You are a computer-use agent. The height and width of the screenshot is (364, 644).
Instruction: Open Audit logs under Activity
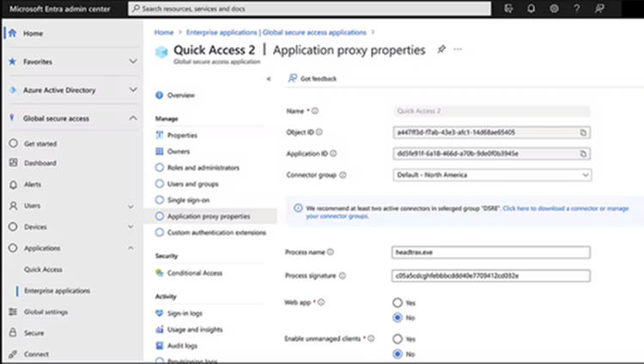click(182, 345)
